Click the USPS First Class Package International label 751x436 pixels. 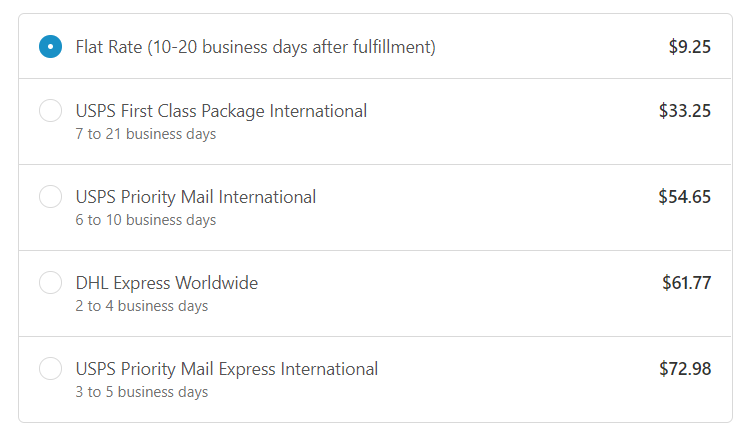221,111
